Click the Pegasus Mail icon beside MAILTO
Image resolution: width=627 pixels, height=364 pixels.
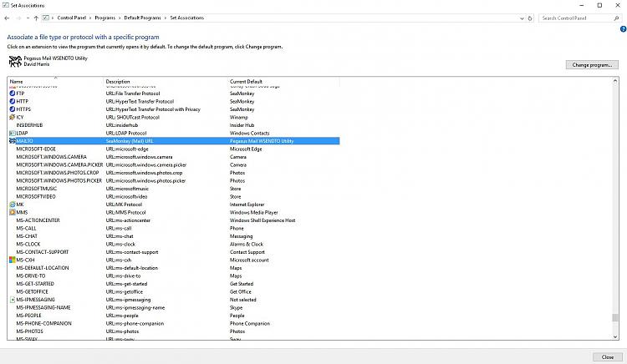[13, 141]
